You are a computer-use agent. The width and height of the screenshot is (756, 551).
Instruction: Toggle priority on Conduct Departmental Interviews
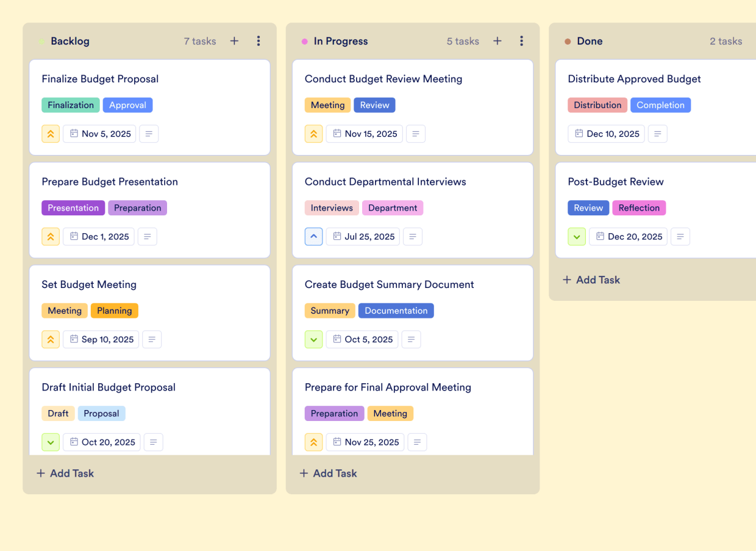pos(313,236)
